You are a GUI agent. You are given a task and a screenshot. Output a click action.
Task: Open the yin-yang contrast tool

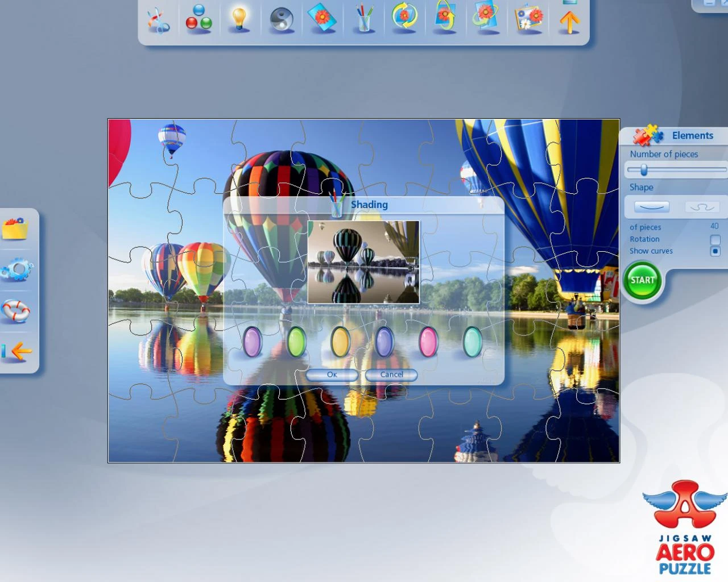coord(281,19)
